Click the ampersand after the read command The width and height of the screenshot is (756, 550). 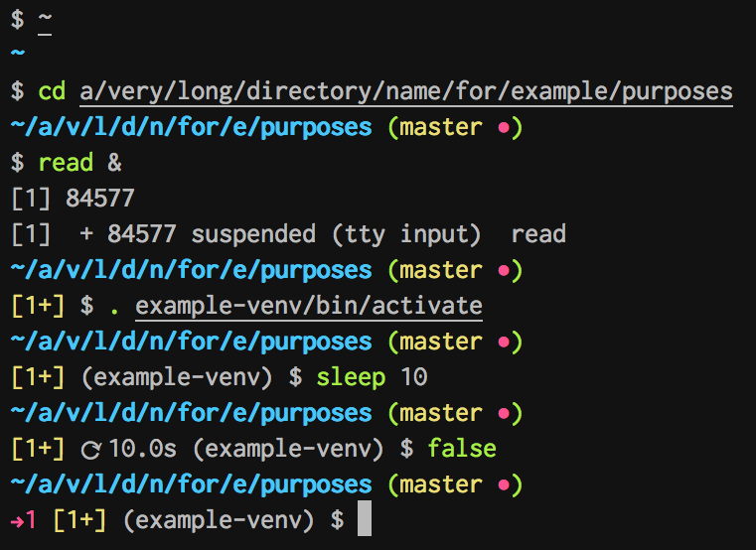(114, 163)
